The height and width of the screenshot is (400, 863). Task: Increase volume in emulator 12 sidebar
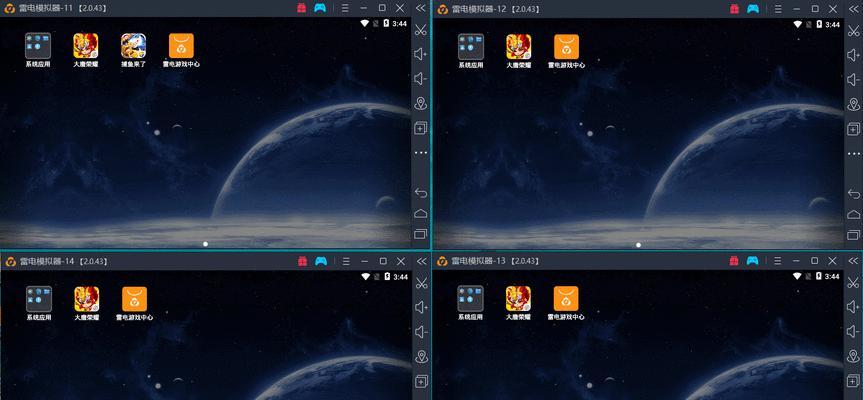854,55
